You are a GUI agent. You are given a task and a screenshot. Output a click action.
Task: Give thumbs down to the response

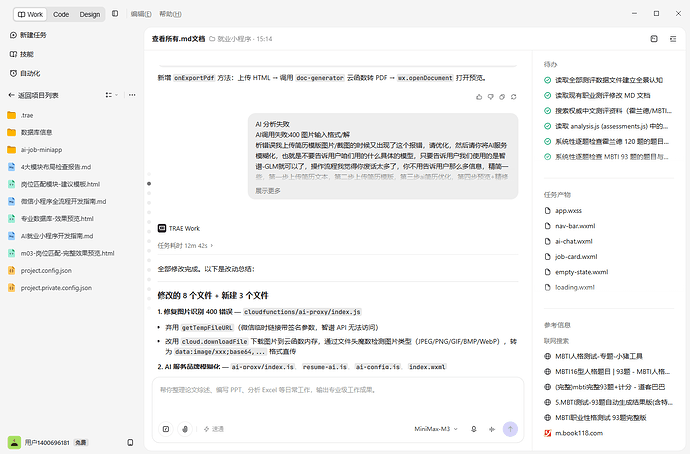491,97
